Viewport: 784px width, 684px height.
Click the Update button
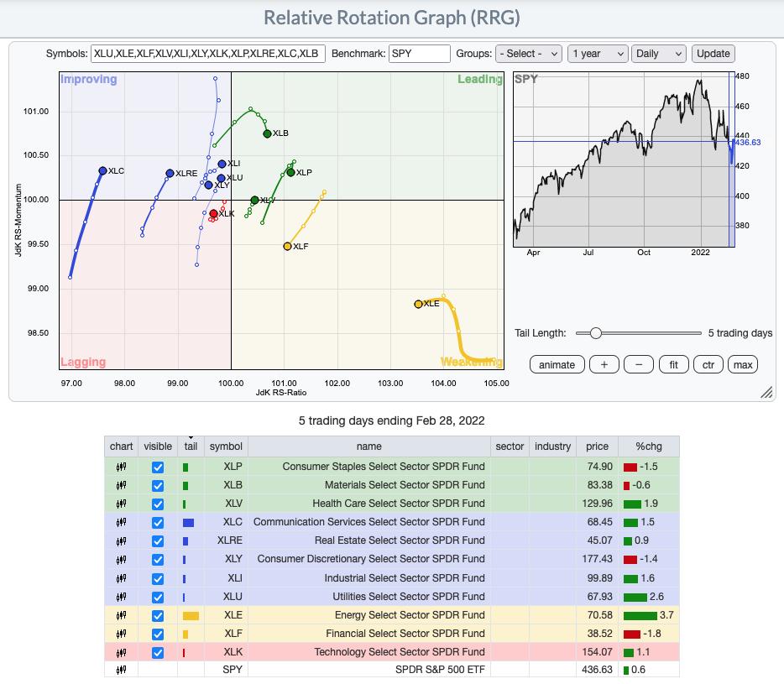point(713,54)
